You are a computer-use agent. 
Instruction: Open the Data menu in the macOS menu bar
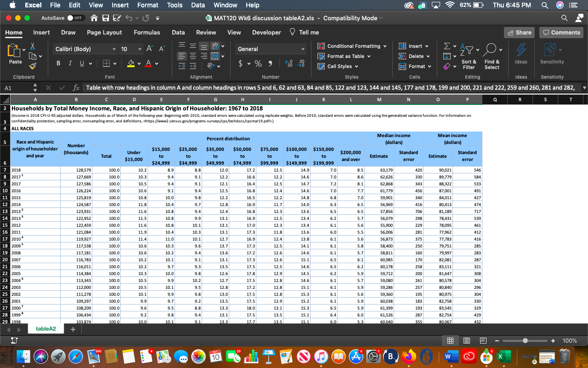click(198, 5)
